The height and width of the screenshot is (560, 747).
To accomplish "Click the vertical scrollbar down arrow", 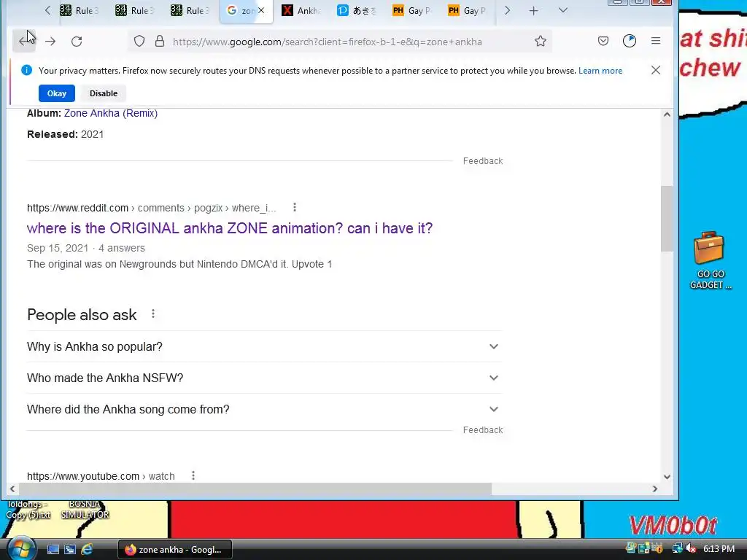I will coord(667,477).
